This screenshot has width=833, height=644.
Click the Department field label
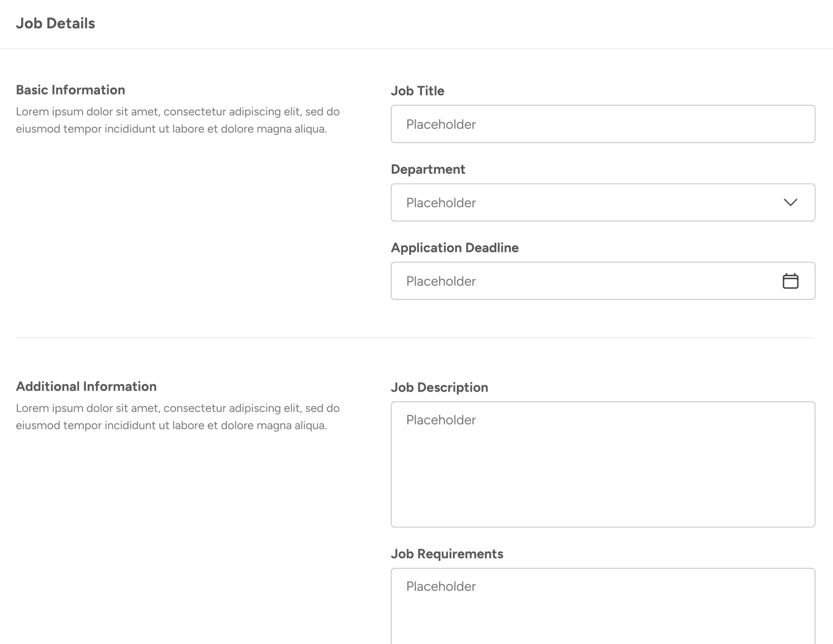point(428,169)
